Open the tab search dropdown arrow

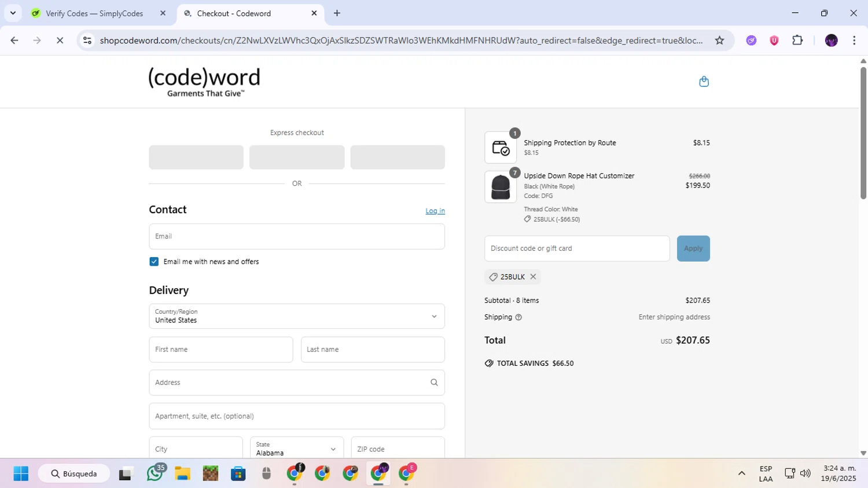point(13,13)
